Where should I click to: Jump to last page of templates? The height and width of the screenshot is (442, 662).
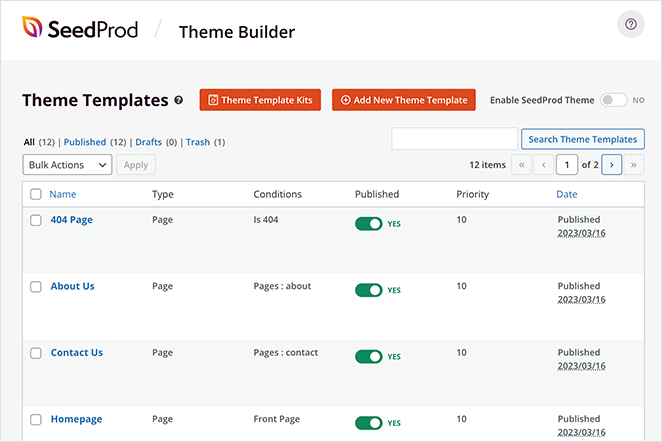pos(634,165)
